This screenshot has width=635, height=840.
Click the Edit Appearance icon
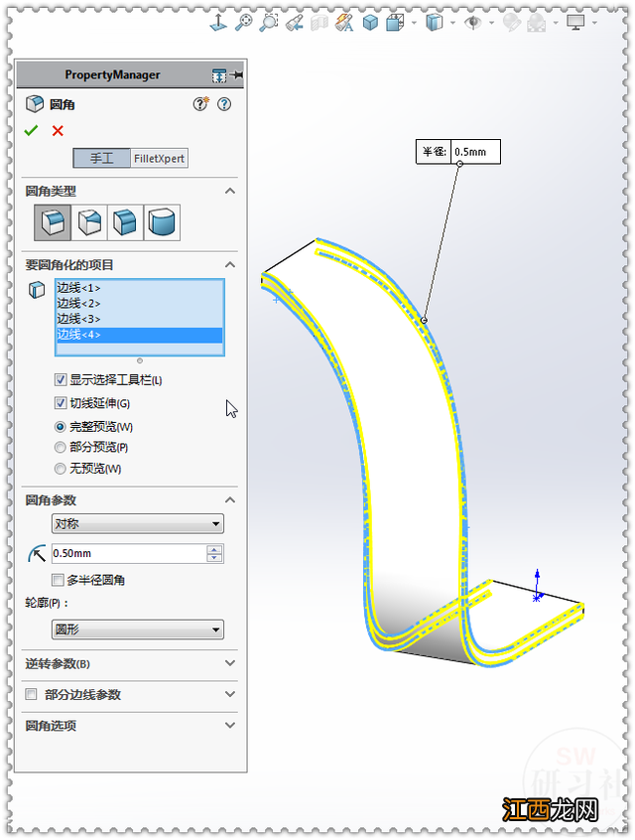[511, 23]
